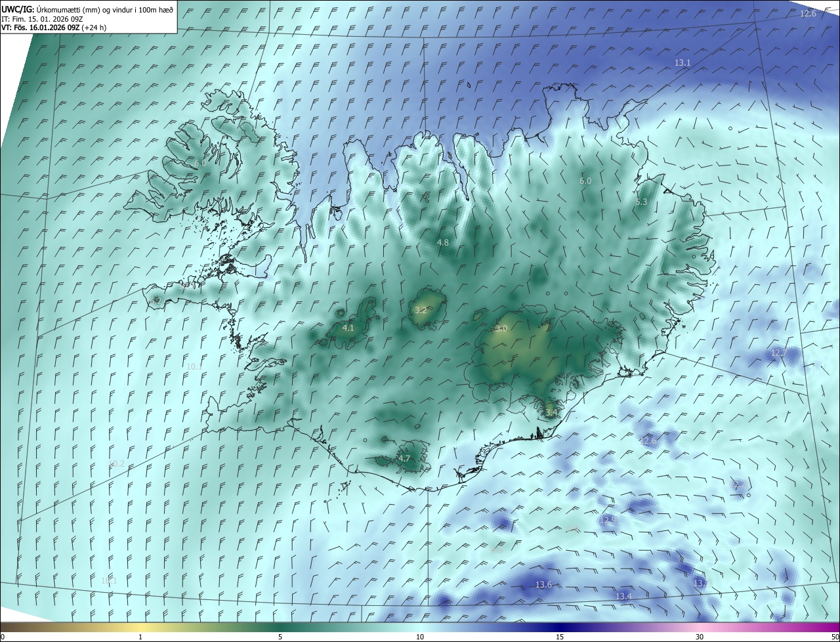The height and width of the screenshot is (642, 840).
Task: Click the 'UWC/IG: Úrkomumætti (mm)' title line
Action: click(x=87, y=9)
